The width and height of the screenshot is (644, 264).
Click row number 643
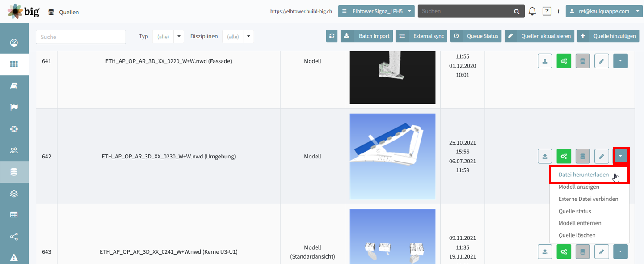pos(46,252)
